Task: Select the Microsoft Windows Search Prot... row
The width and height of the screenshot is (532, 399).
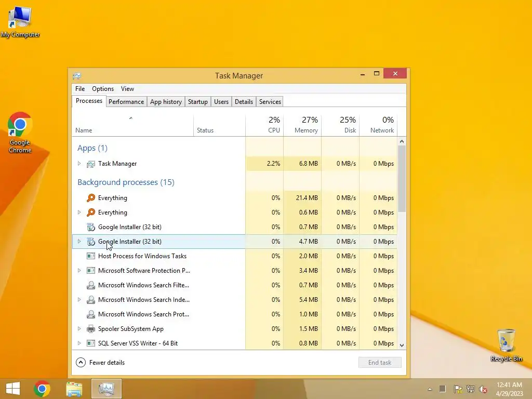Action: (x=234, y=314)
